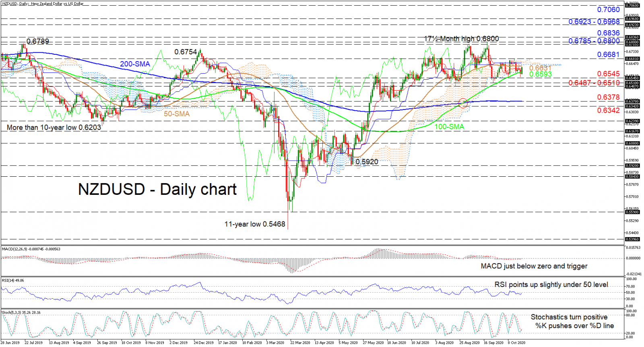Select the '22 Jul 2019' date label
Viewport: 644px width, 347px height.
[33, 343]
